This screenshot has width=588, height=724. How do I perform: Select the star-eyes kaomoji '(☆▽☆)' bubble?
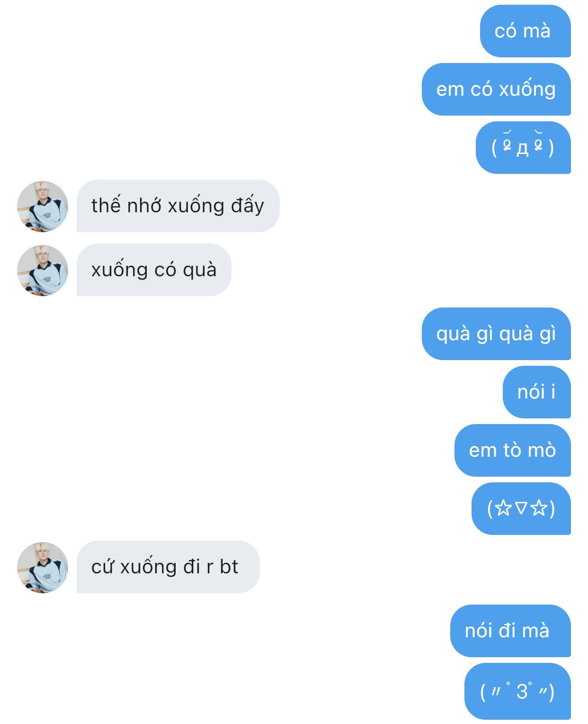tap(521, 509)
